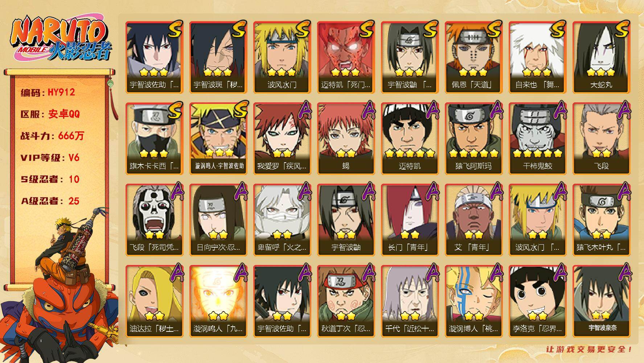Choose the 迈特凯 six-star card

coord(410,138)
